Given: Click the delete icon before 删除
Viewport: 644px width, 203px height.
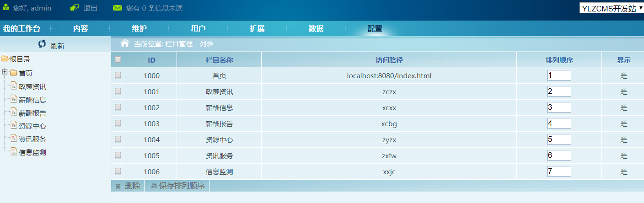Looking at the screenshot, I should coord(118,187).
